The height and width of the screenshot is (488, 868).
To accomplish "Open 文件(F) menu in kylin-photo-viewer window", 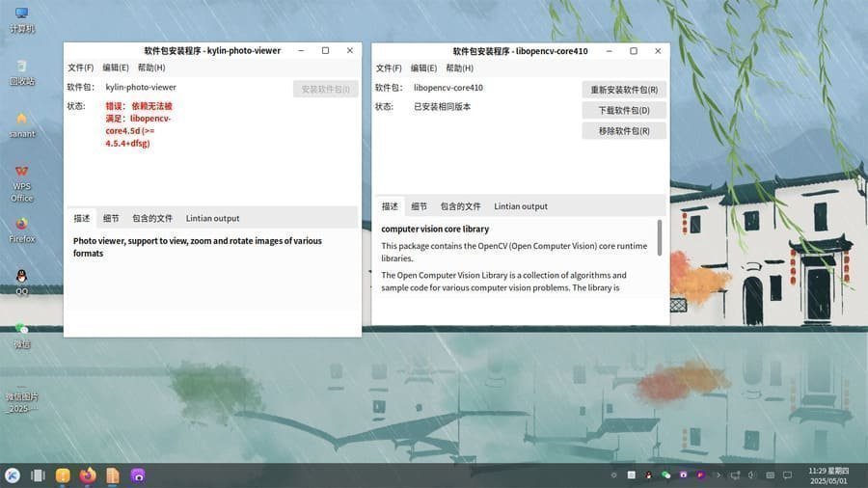I will [80, 68].
